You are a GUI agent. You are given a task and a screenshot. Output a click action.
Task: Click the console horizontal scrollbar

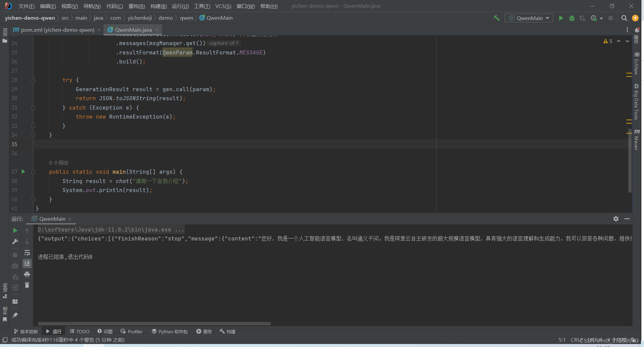click(154, 324)
